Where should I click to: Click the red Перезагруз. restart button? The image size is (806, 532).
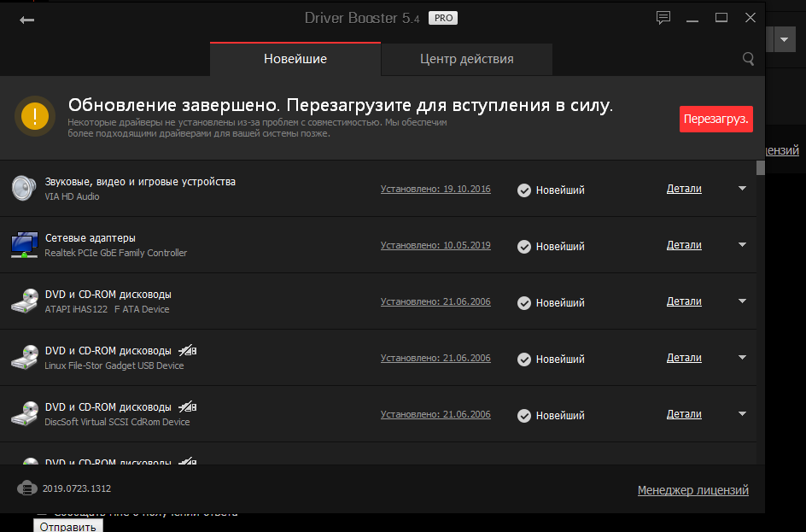[716, 120]
